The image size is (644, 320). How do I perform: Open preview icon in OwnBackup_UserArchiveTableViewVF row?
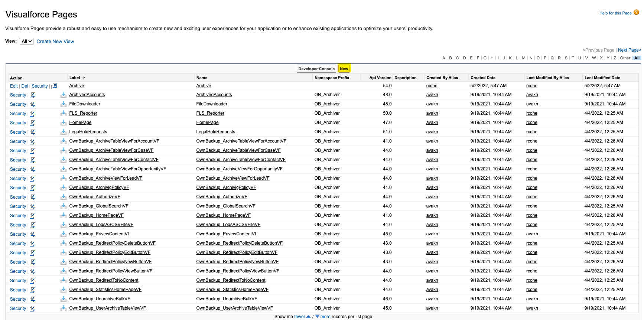[x=33, y=308]
